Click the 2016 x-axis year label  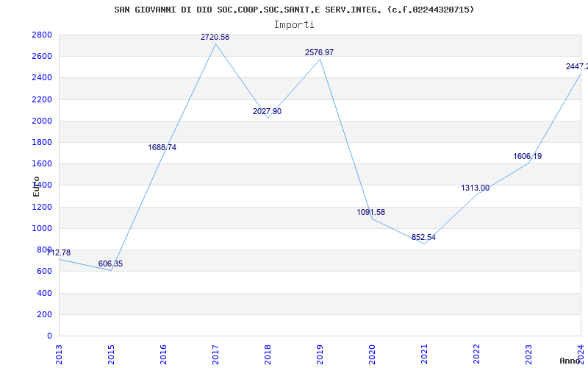point(163,355)
